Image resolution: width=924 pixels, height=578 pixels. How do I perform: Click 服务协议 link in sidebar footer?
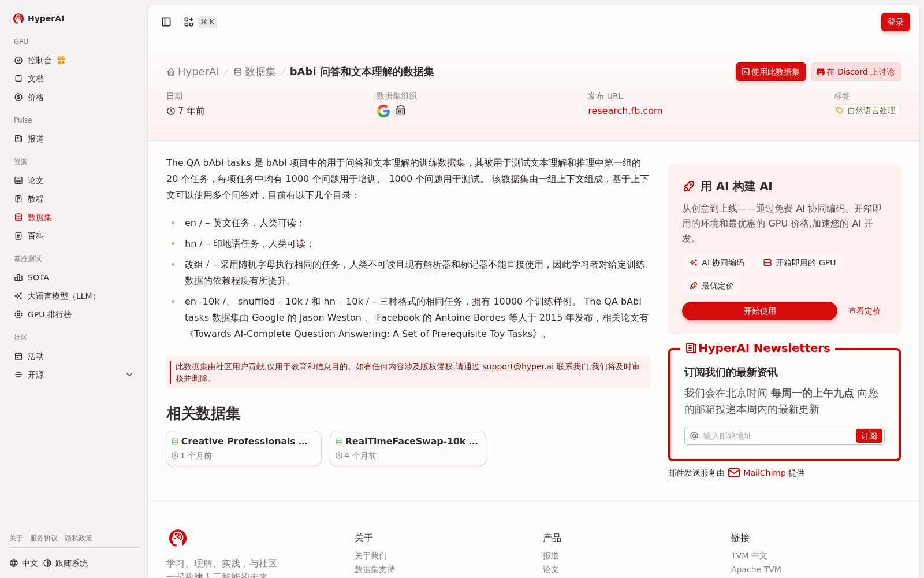click(x=44, y=538)
